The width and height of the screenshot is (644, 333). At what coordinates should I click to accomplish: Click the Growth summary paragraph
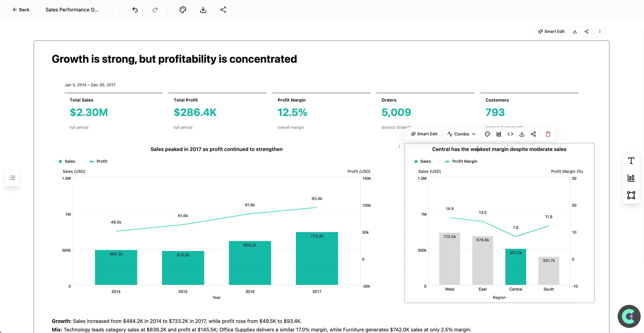click(x=177, y=321)
